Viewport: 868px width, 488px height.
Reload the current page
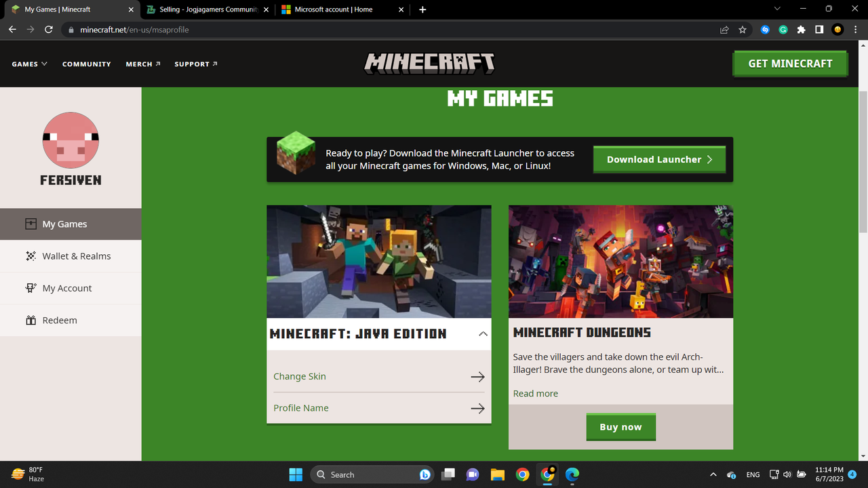(x=49, y=30)
